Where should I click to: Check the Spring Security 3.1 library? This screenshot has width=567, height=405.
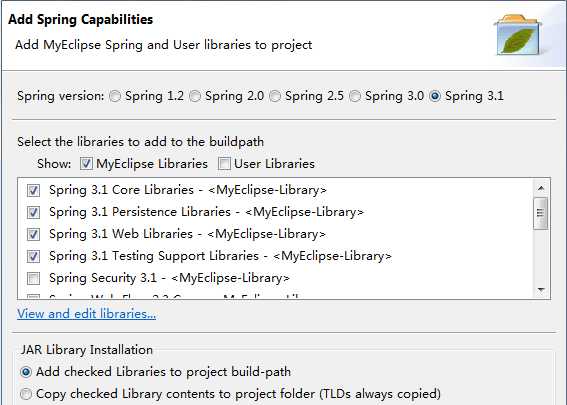pyautogui.click(x=34, y=278)
